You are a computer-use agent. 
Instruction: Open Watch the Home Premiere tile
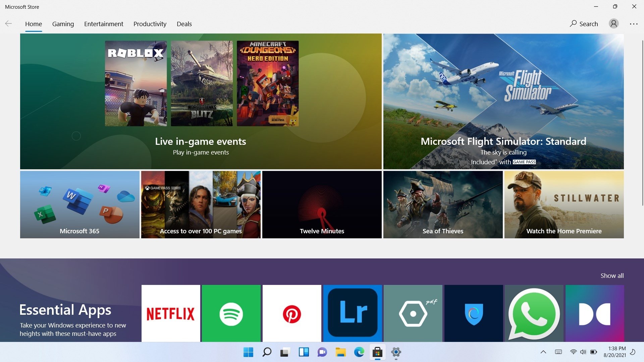pos(564,205)
